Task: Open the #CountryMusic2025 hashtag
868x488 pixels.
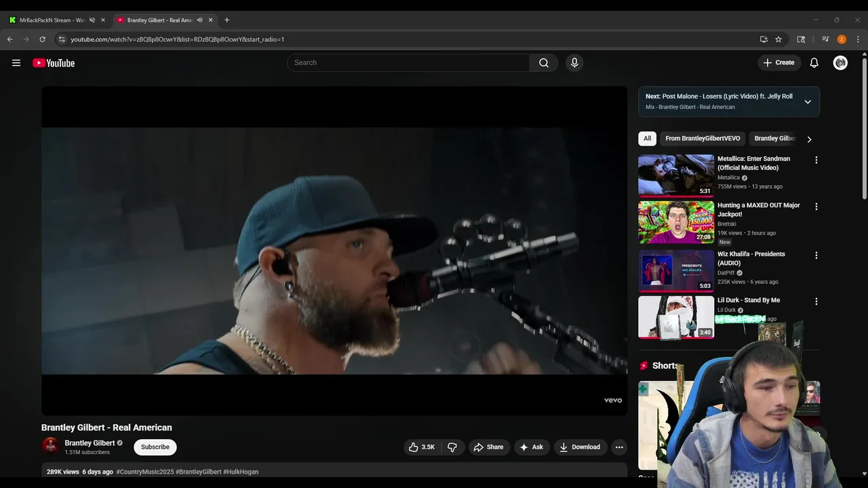Action: click(145, 472)
